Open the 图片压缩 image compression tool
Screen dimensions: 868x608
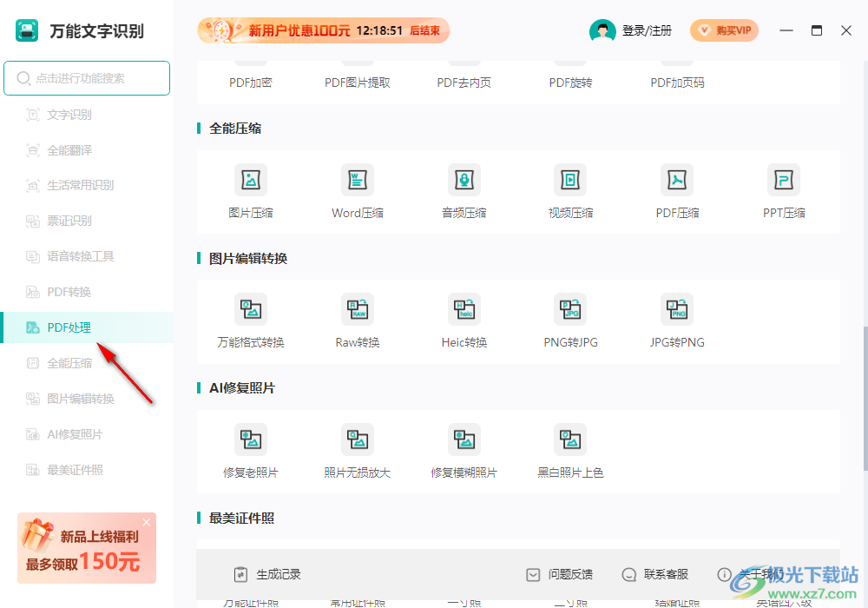[x=251, y=191]
